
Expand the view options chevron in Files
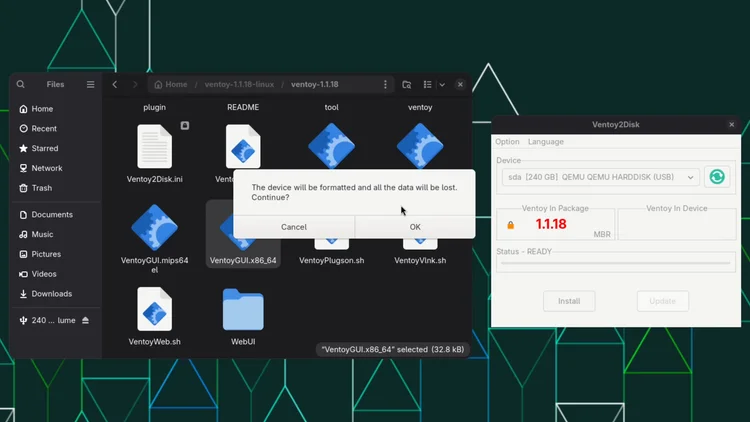click(442, 85)
